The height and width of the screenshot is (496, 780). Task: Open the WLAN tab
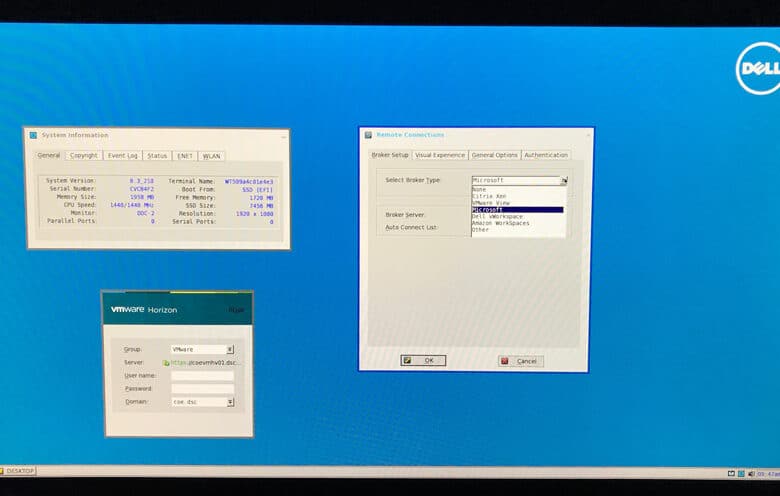click(x=211, y=156)
